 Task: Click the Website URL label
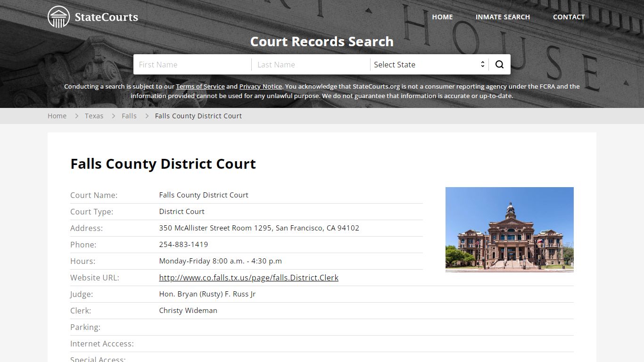click(95, 278)
